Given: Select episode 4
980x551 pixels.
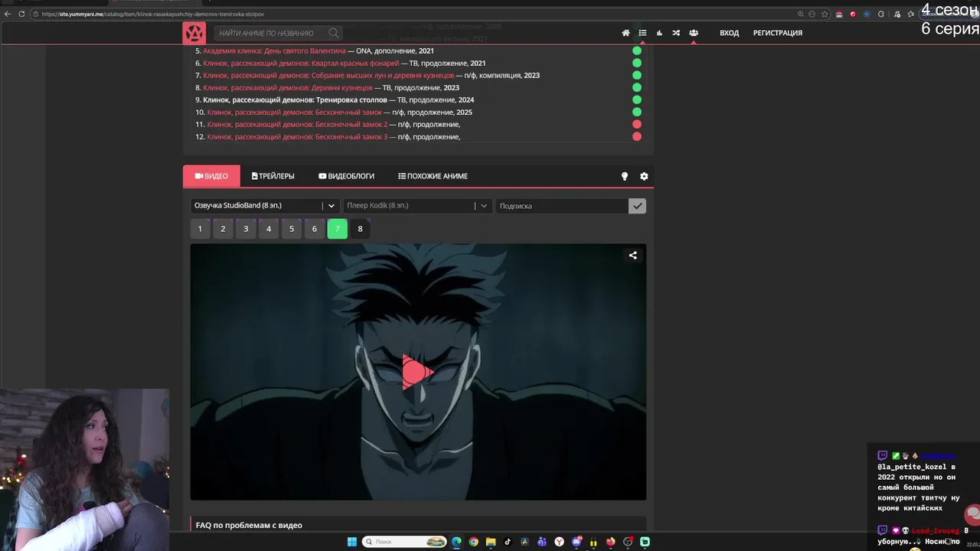Looking at the screenshot, I should pos(269,229).
